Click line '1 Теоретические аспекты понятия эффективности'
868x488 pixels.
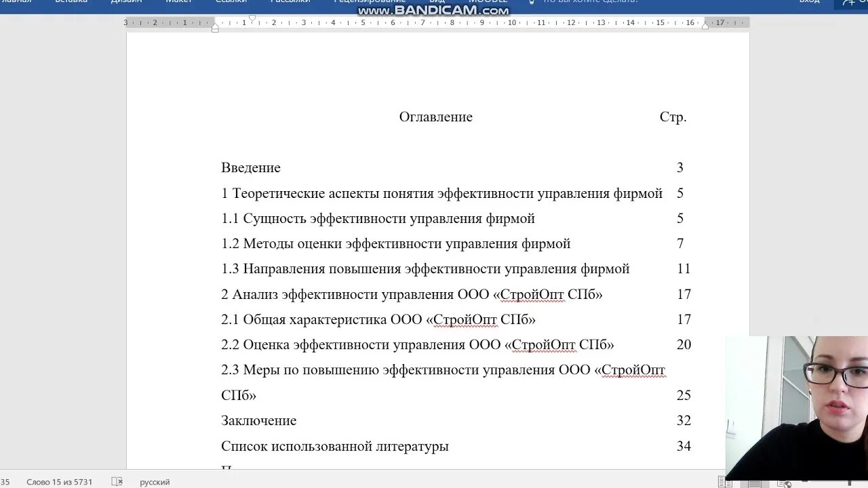click(x=441, y=193)
